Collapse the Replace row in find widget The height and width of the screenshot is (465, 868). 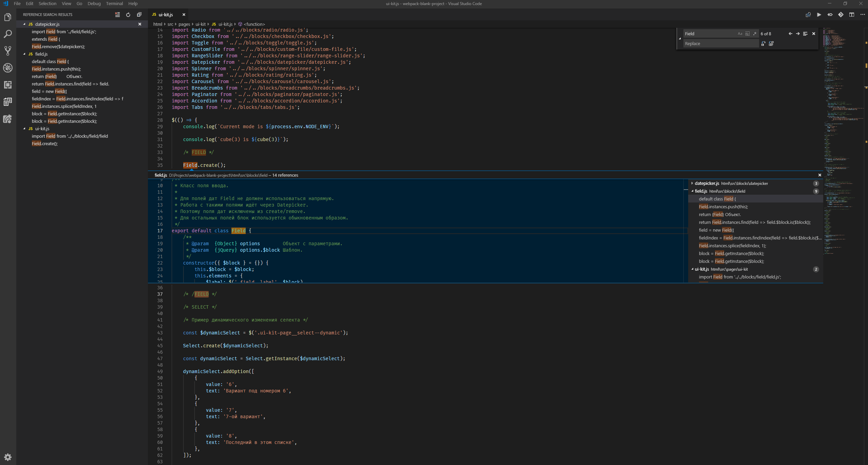click(x=680, y=38)
